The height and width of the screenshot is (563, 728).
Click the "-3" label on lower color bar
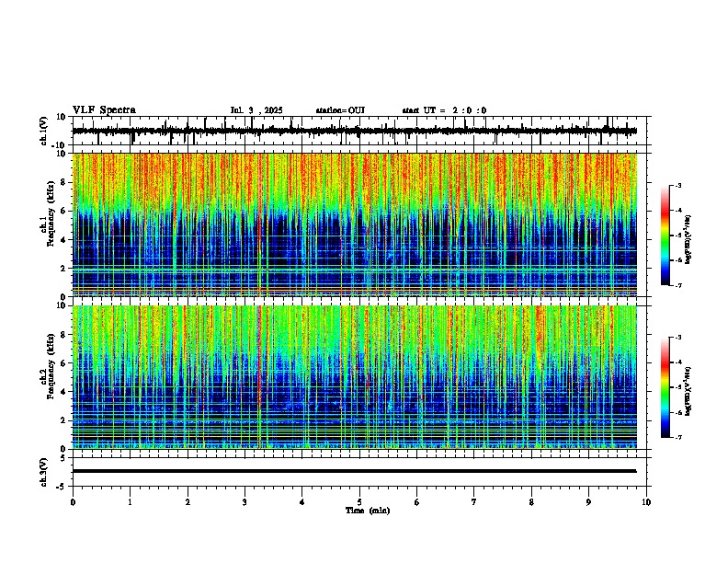tap(677, 338)
